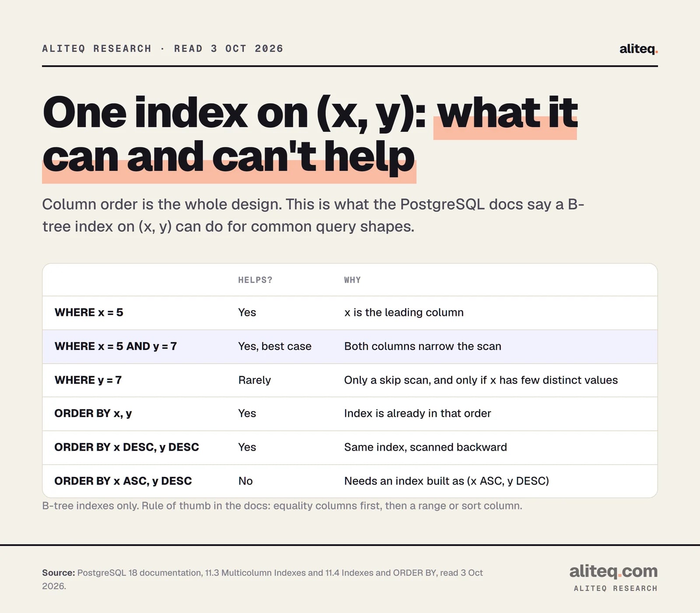
Task: Open the aliteq.com link in the footer
Action: [613, 571]
